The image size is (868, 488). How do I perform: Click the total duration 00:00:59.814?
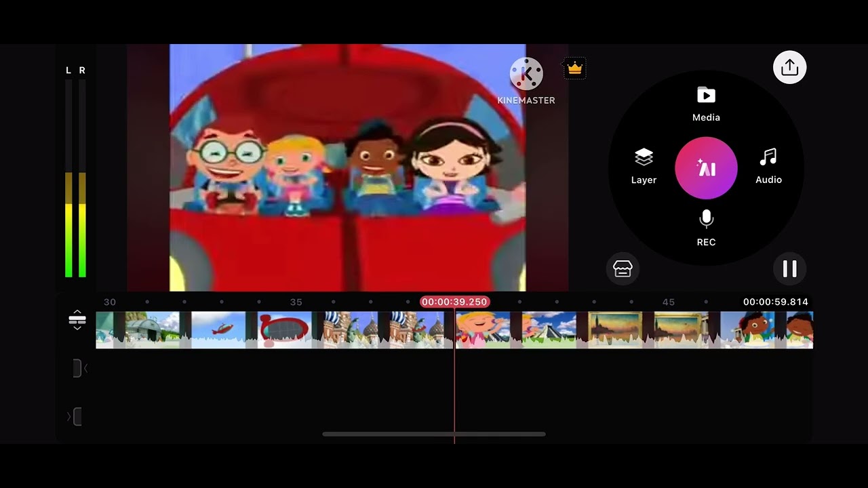click(775, 302)
